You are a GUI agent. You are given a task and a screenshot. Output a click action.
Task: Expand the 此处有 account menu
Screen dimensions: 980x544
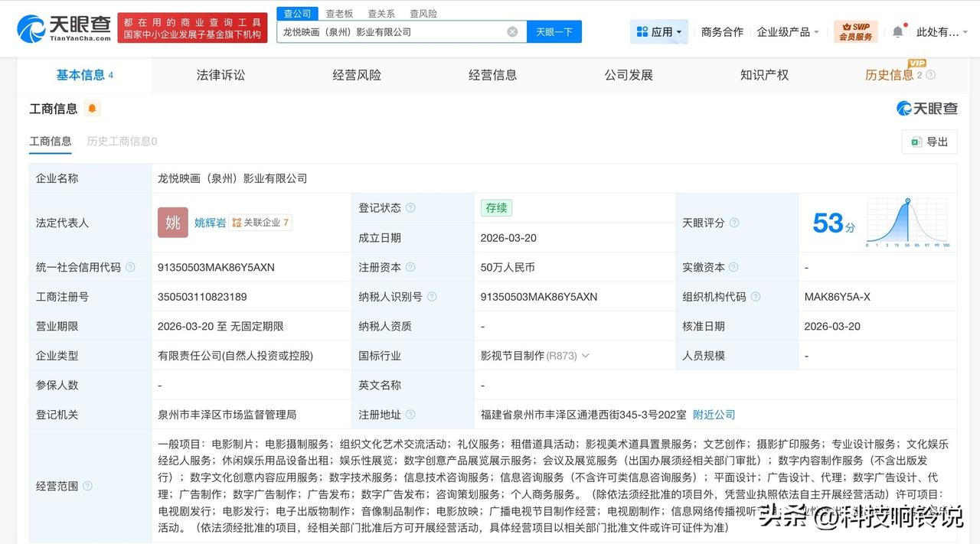click(x=942, y=31)
